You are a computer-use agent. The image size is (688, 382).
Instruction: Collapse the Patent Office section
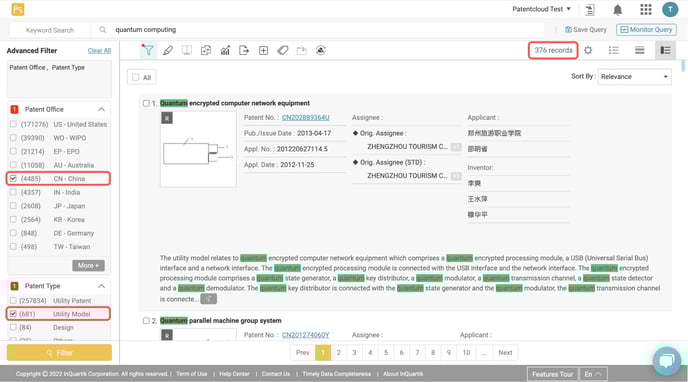(101, 109)
